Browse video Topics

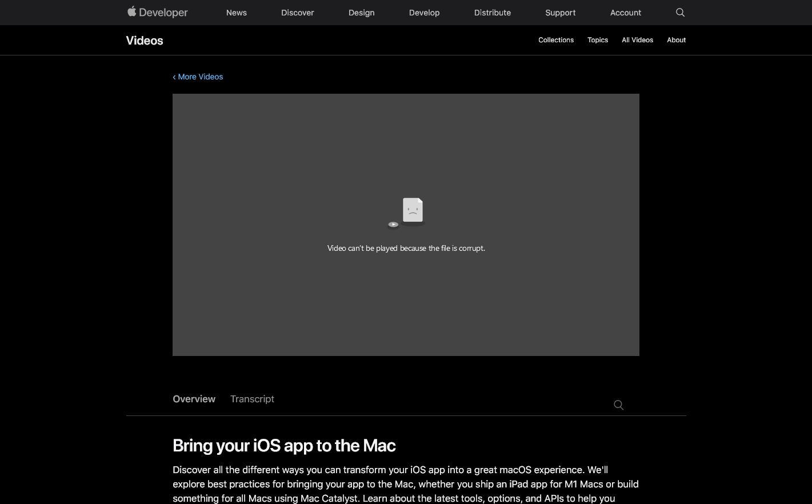[x=597, y=40]
